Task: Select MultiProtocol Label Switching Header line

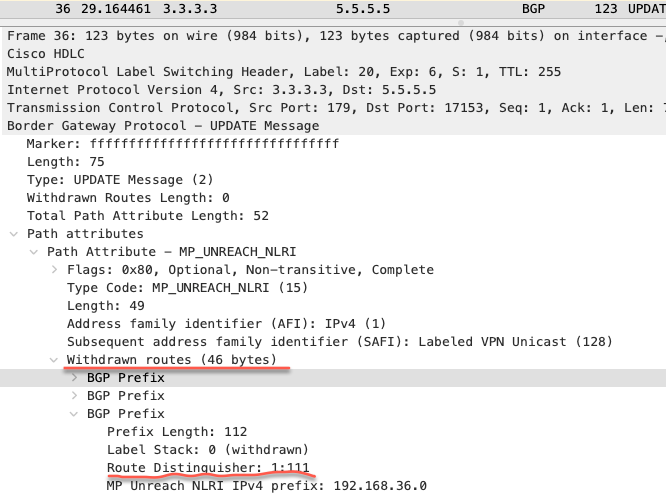Action: [333, 72]
